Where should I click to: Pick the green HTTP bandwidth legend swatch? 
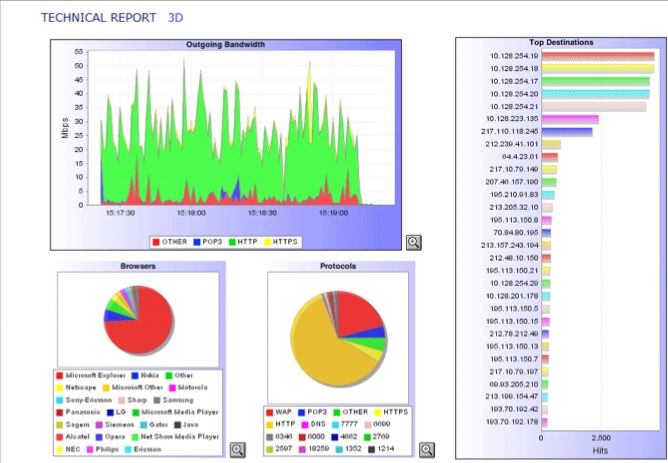tap(232, 242)
